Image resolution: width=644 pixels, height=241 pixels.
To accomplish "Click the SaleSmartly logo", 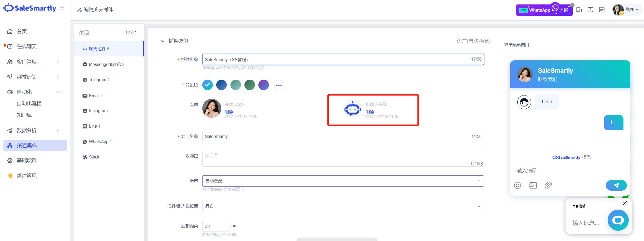I will (x=30, y=8).
